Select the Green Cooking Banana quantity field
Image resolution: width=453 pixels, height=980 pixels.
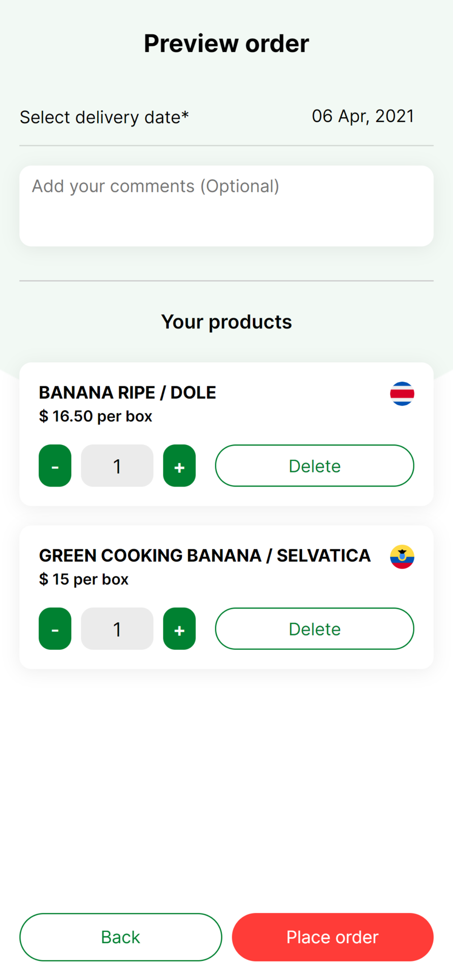tap(117, 629)
